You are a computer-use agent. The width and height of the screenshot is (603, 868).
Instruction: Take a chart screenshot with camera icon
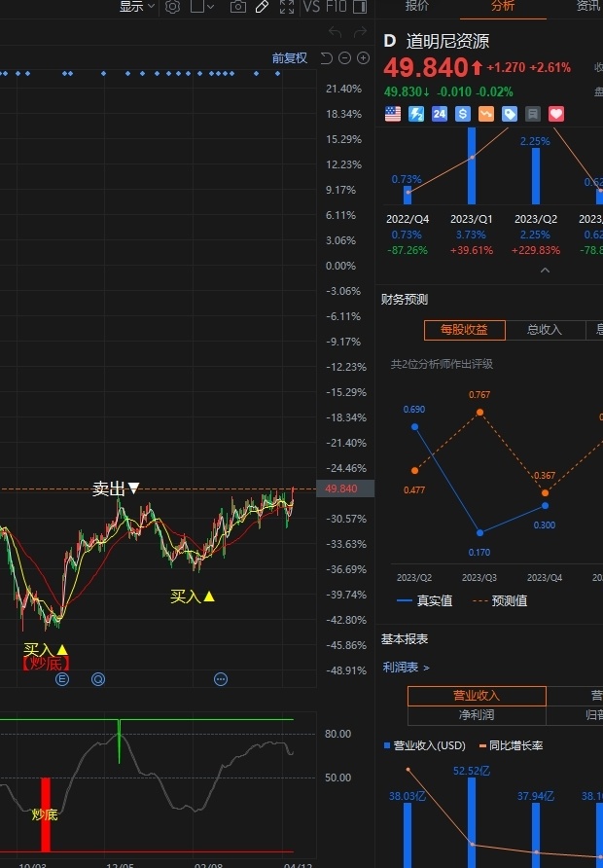pyautogui.click(x=238, y=7)
